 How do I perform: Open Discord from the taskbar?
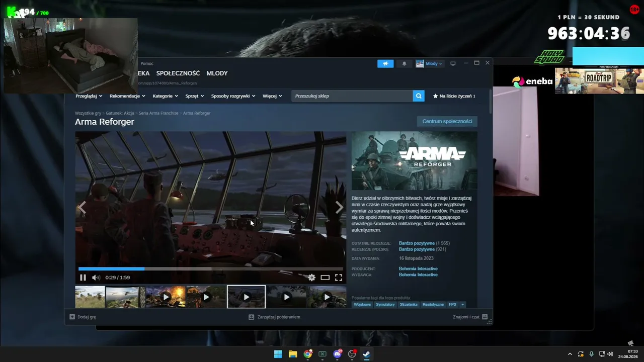click(337, 354)
